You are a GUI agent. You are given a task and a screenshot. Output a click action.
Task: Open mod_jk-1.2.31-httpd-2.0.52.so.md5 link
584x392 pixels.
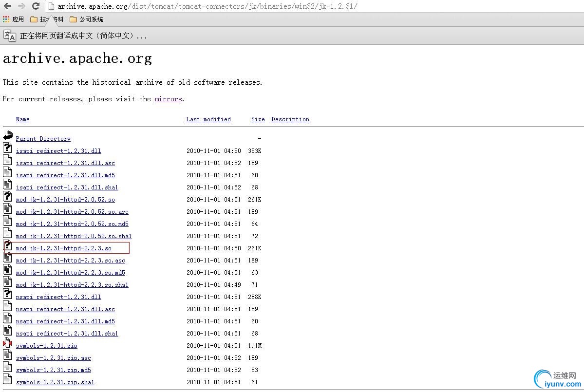pos(72,224)
